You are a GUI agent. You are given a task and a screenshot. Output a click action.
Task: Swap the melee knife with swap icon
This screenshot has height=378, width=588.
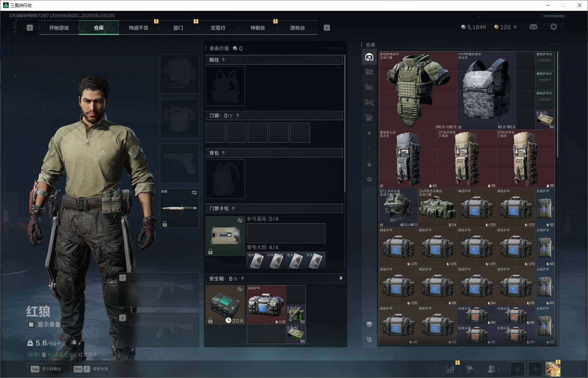pyautogui.click(x=194, y=192)
